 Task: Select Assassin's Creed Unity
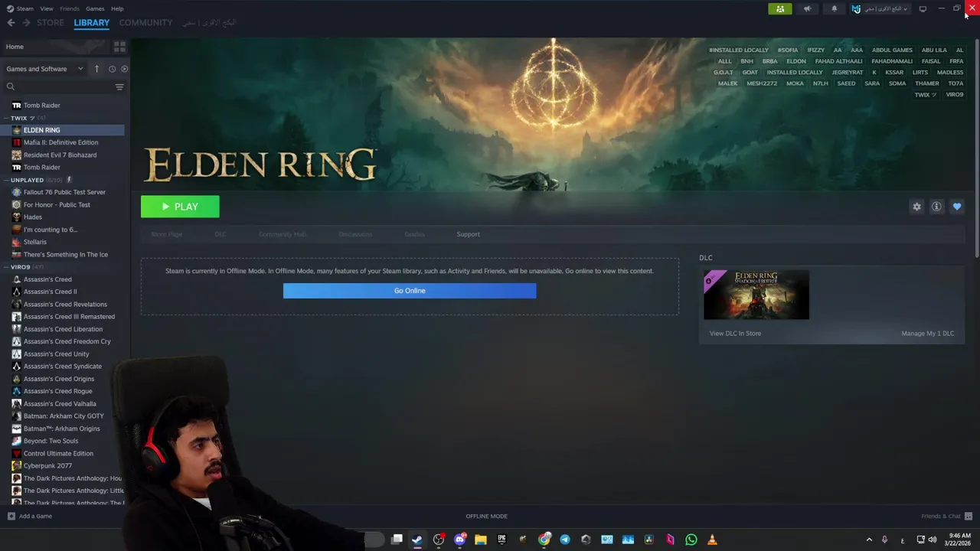pyautogui.click(x=56, y=354)
